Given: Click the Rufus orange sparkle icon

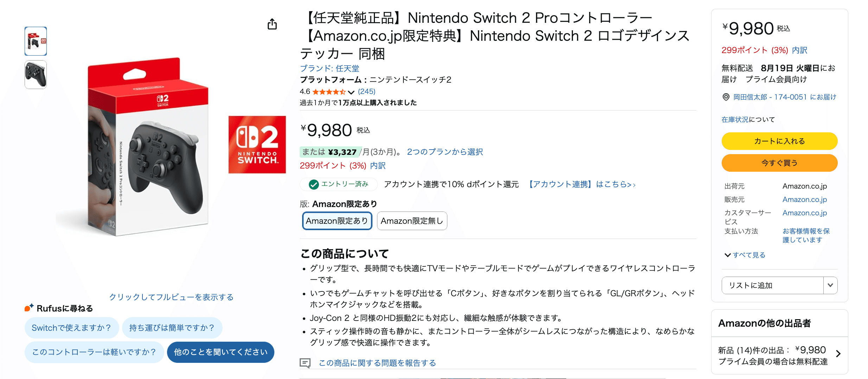Looking at the screenshot, I should tap(29, 308).
